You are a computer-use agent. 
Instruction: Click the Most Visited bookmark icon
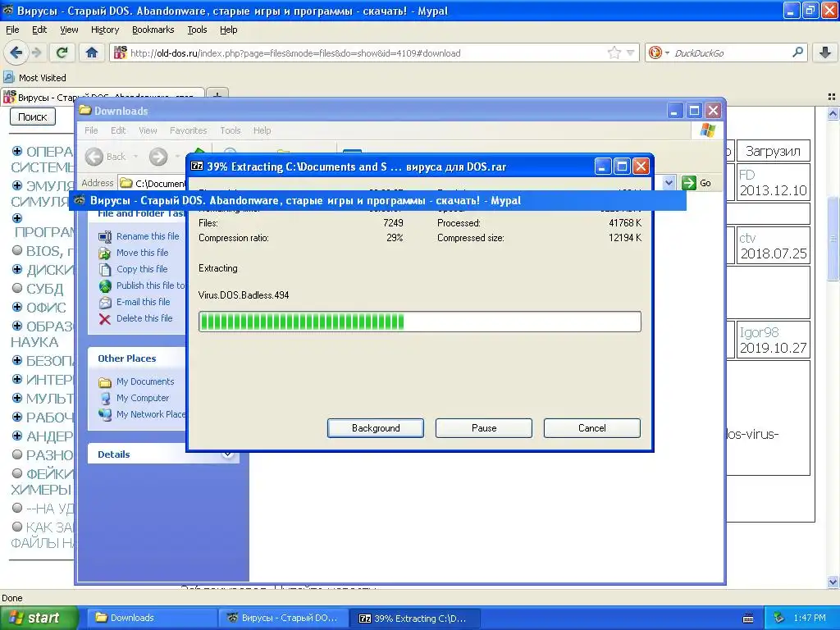click(x=8, y=77)
